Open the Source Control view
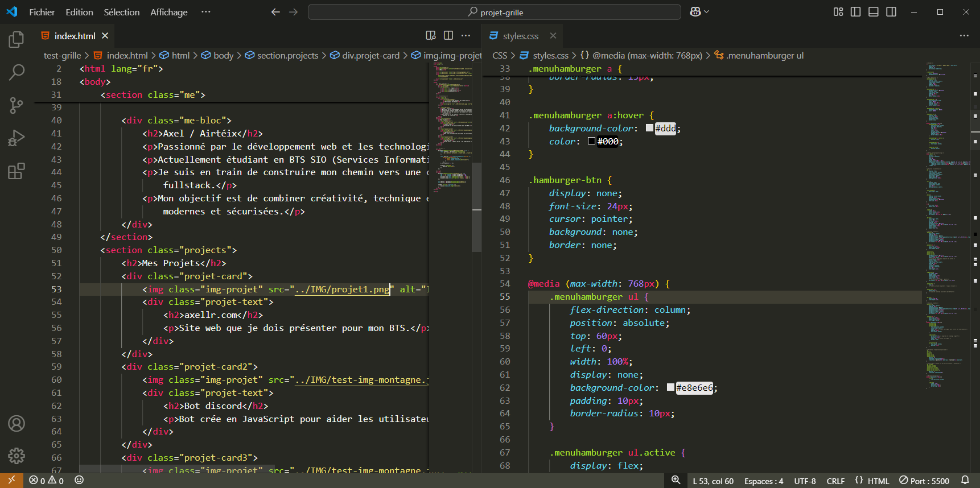The image size is (980, 488). [x=17, y=105]
